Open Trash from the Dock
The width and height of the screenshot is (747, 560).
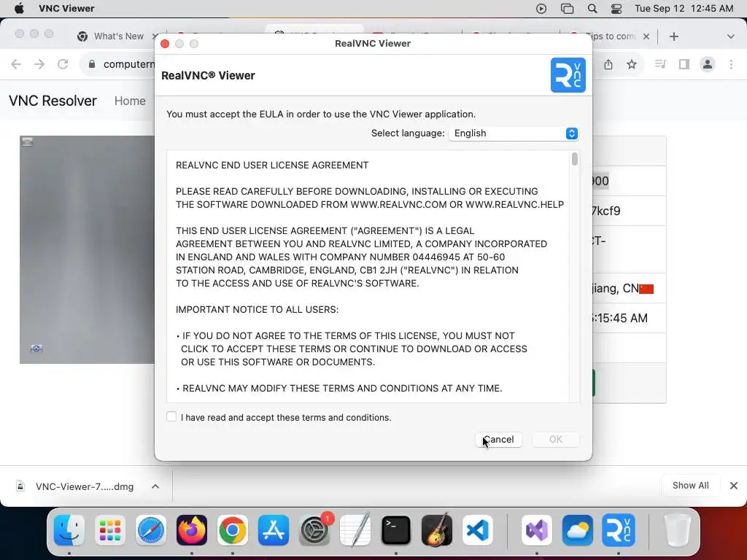[677, 529]
